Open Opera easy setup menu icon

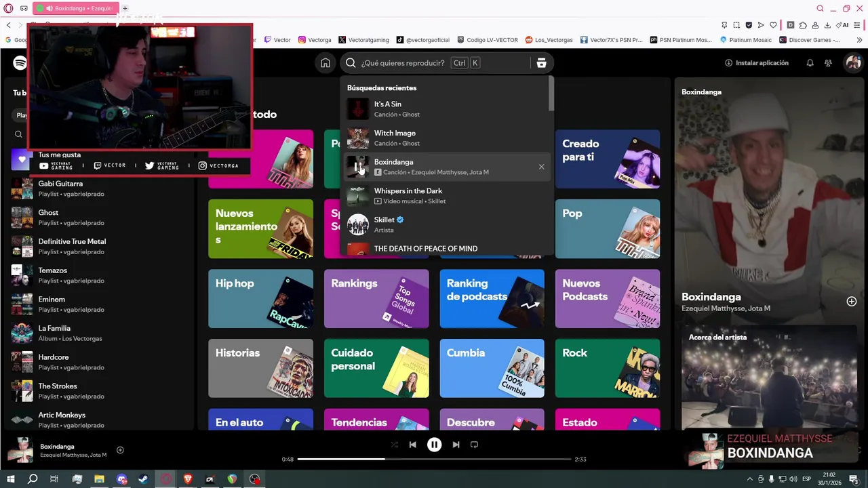pos(857,25)
